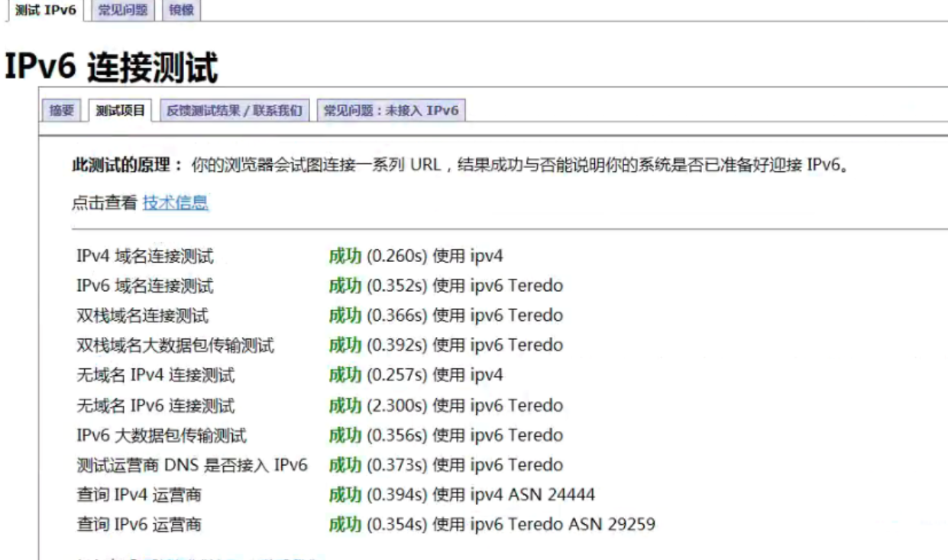This screenshot has height=560, width=948.
Task: Click the result showing 0.373s Teredo
Action: tap(445, 465)
